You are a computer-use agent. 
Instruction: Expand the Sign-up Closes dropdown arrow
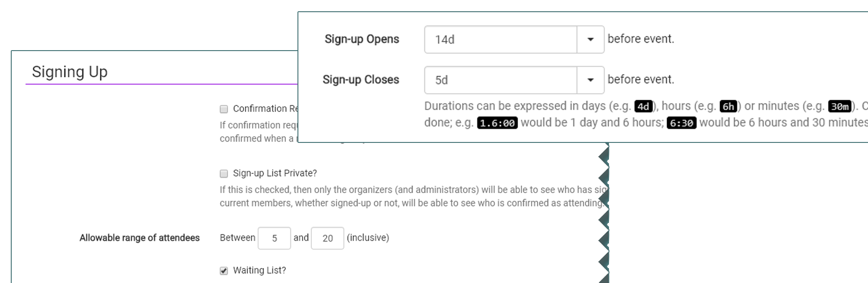(590, 80)
